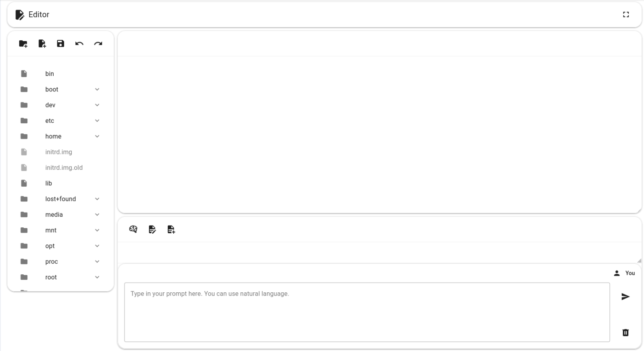Click the brain AI icon
The width and height of the screenshot is (644, 351).
point(133,229)
